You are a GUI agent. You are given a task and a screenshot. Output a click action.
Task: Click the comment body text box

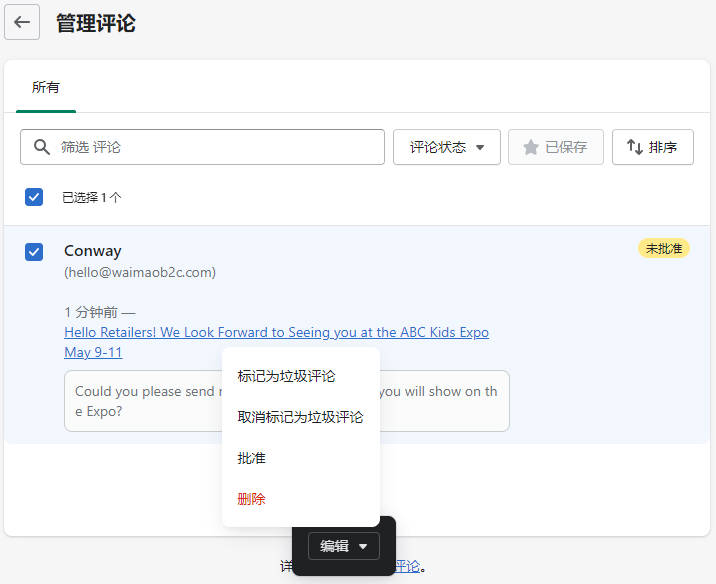point(287,401)
